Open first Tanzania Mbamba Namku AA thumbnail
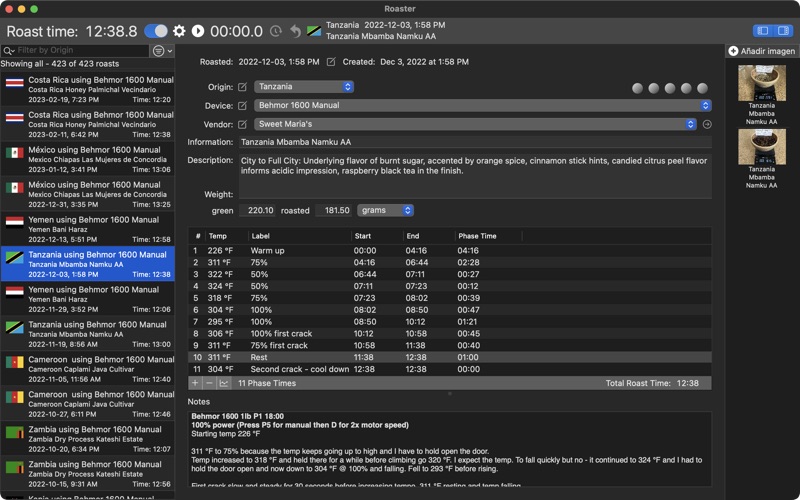 (762, 83)
